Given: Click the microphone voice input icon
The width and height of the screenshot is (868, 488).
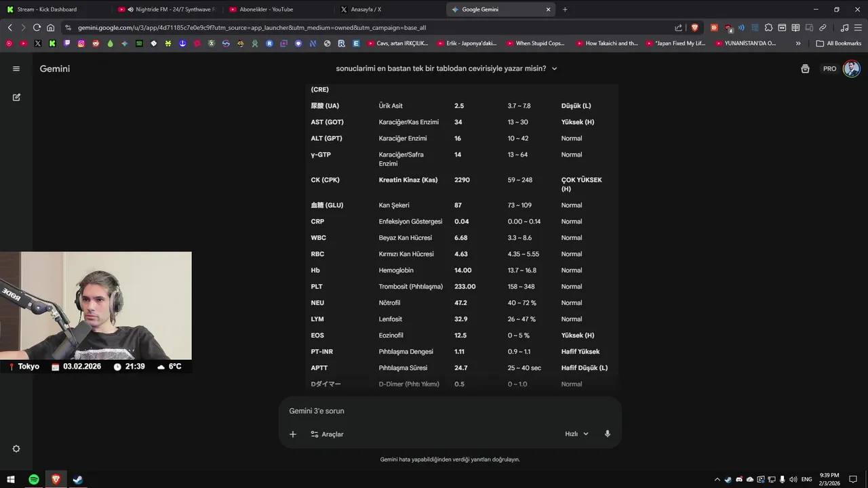Looking at the screenshot, I should [608, 434].
